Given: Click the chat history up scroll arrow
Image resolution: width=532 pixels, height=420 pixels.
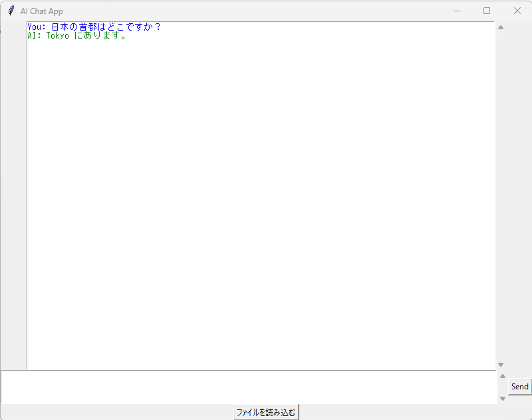Looking at the screenshot, I should coord(501,27).
